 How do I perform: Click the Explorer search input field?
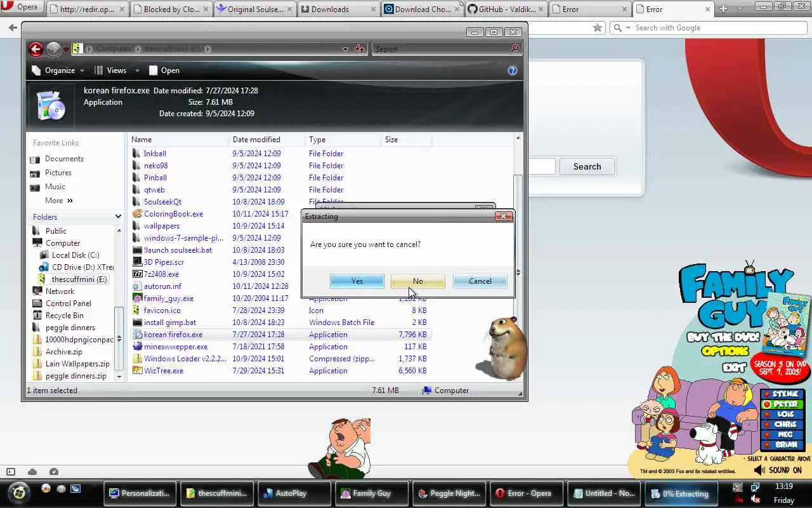point(441,49)
